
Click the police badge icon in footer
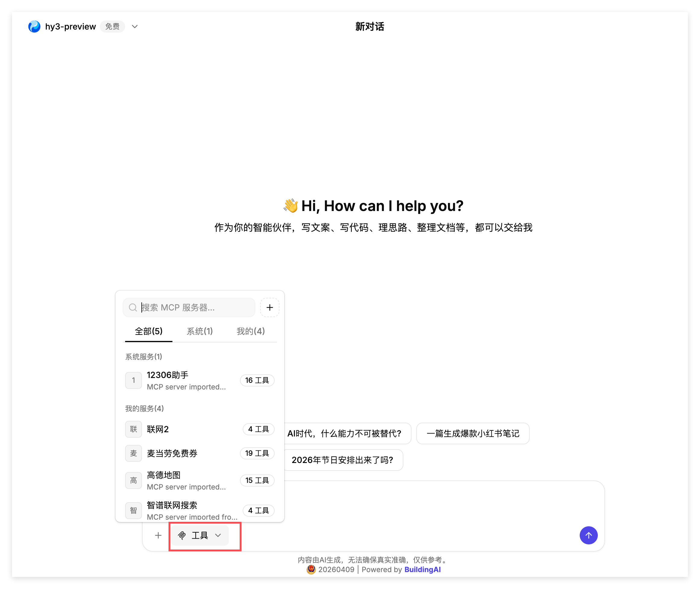point(311,569)
